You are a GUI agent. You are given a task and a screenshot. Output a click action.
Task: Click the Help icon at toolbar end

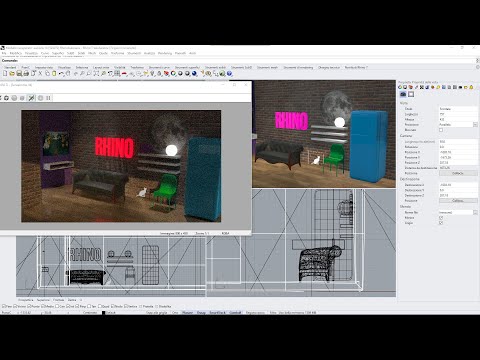click(229, 73)
